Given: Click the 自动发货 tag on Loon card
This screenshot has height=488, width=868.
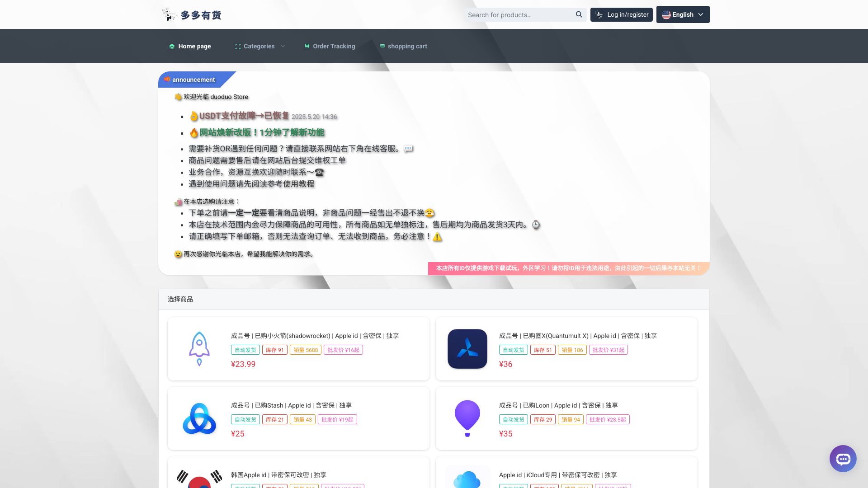Looking at the screenshot, I should point(514,419).
